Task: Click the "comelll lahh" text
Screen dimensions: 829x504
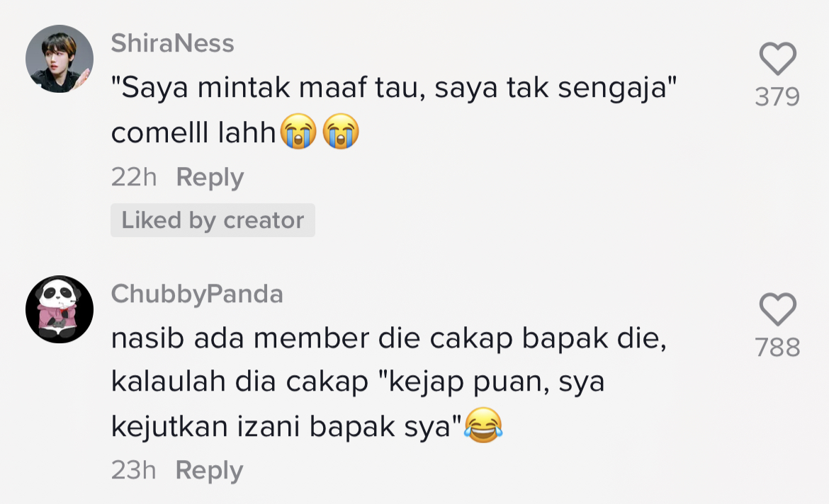Action: coord(193,133)
